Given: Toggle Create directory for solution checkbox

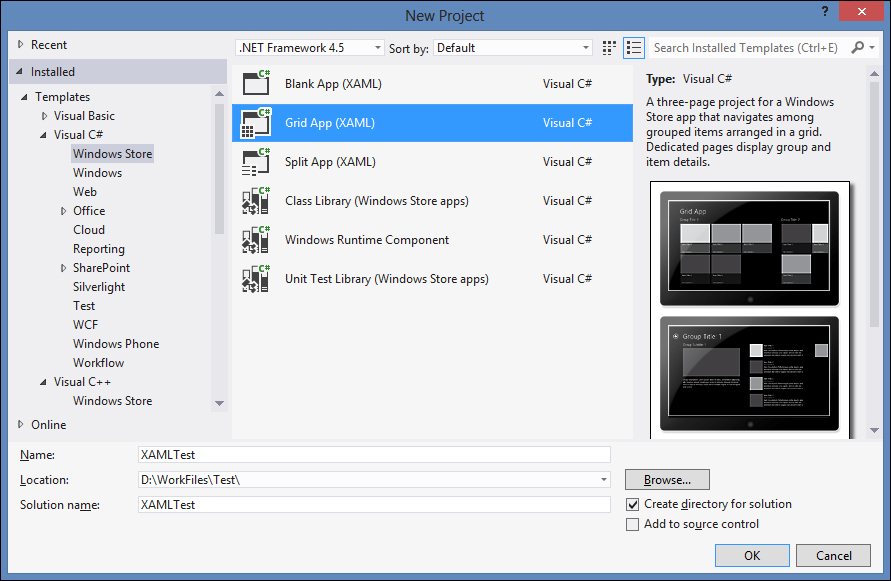Looking at the screenshot, I should (x=632, y=504).
